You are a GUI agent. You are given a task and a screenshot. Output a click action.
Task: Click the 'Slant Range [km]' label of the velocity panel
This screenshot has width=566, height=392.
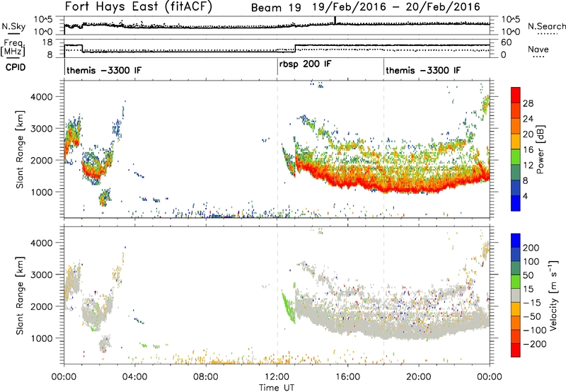(20, 295)
